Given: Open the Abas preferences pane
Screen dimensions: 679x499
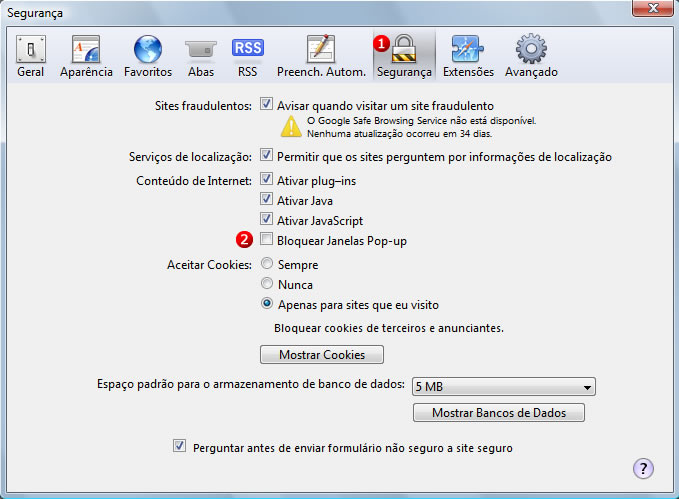Looking at the screenshot, I should (201, 56).
